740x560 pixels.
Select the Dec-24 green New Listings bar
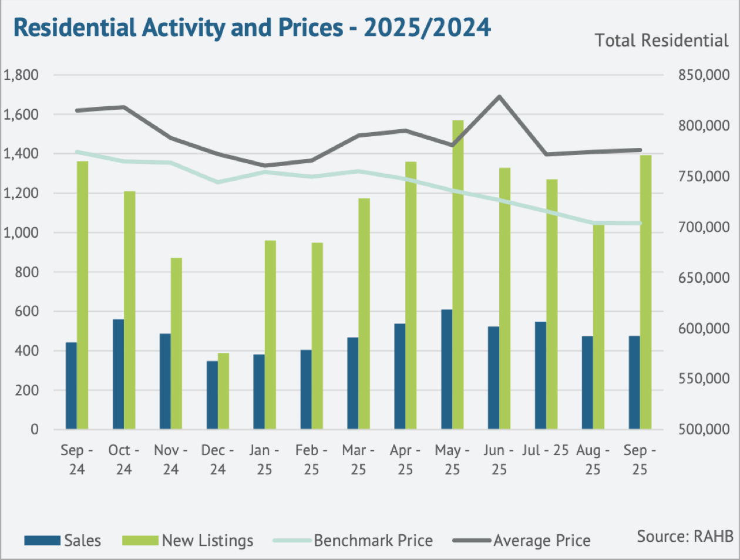pyautogui.click(x=223, y=391)
